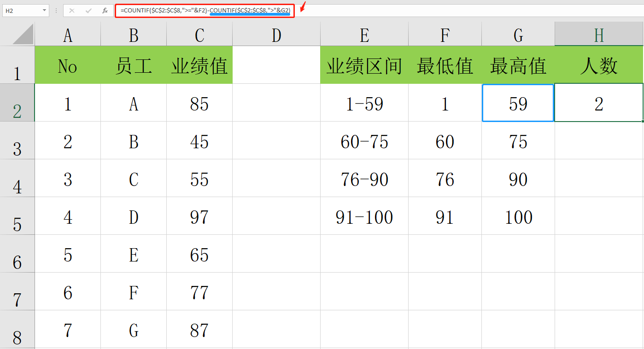Image resolution: width=644 pixels, height=349 pixels.
Task: Select cell containing 65
Action: pos(199,254)
